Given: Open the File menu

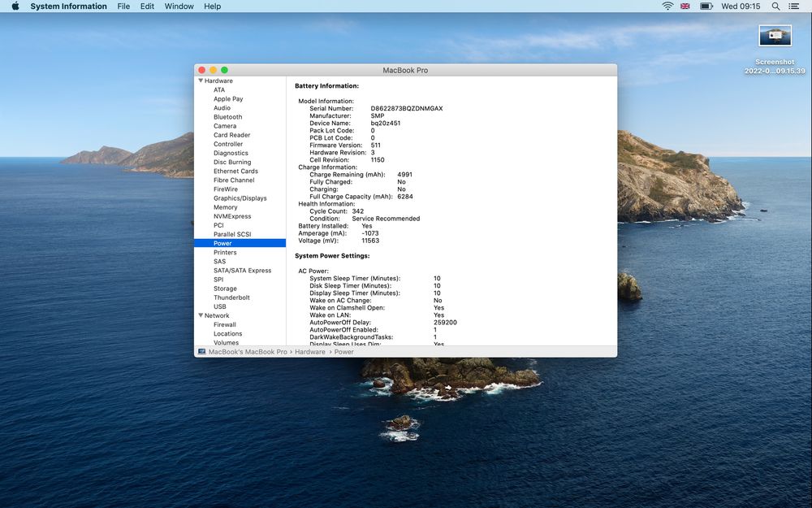Looking at the screenshot, I should (123, 7).
